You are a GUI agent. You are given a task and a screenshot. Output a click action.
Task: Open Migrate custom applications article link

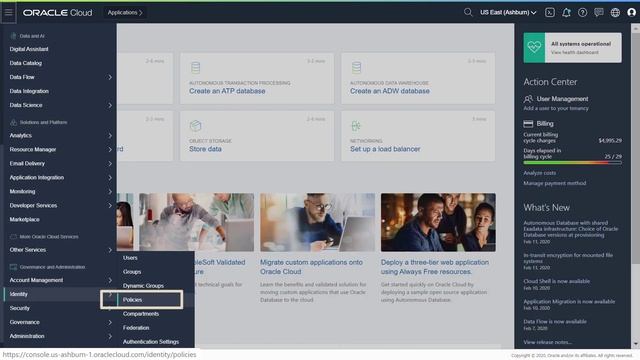tap(311, 267)
